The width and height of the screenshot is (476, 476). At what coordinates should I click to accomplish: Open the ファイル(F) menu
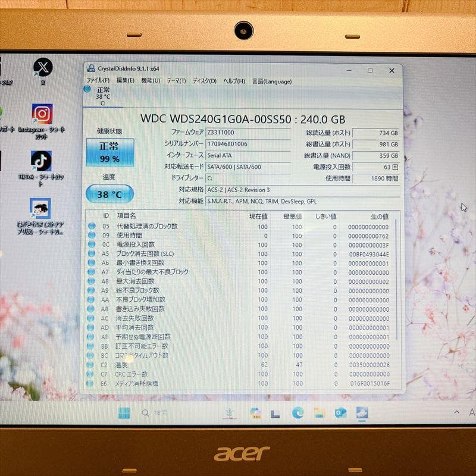98,80
